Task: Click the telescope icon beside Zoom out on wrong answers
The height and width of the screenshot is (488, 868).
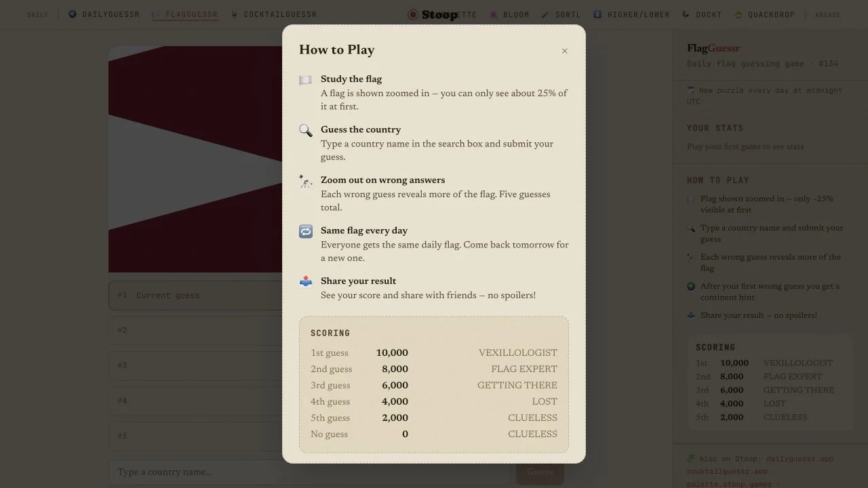Action: tap(306, 181)
